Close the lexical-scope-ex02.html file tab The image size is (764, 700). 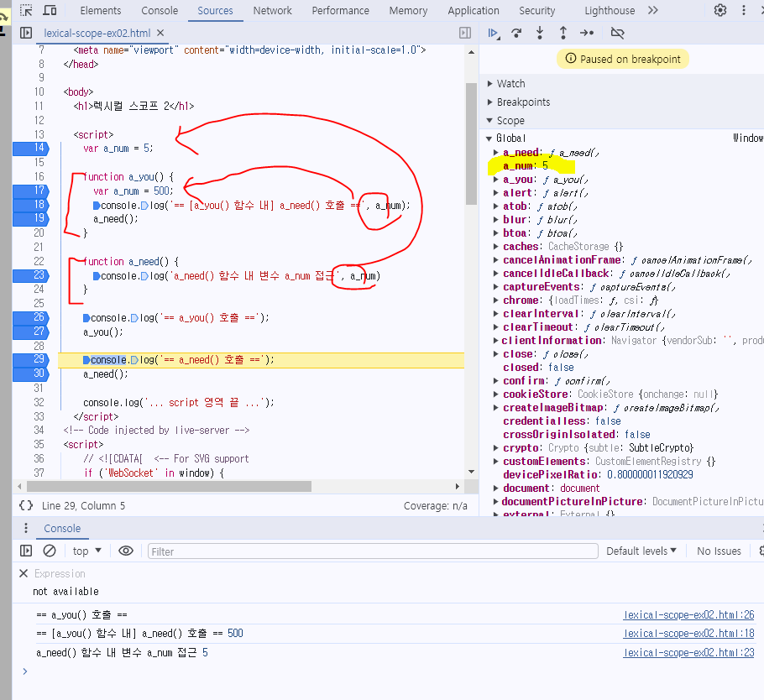160,33
